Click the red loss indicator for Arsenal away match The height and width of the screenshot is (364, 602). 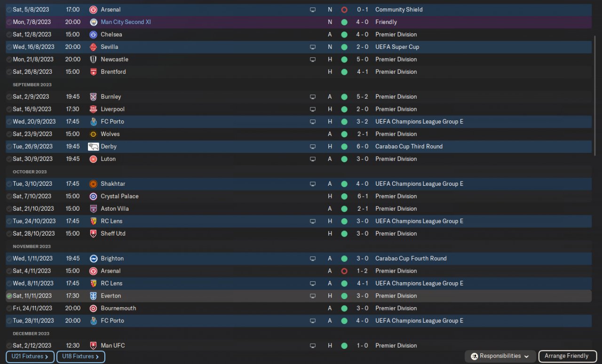[x=344, y=271]
